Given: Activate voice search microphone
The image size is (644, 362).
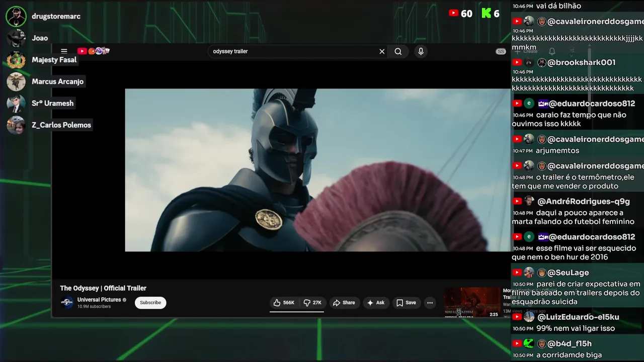Looking at the screenshot, I should tap(421, 51).
